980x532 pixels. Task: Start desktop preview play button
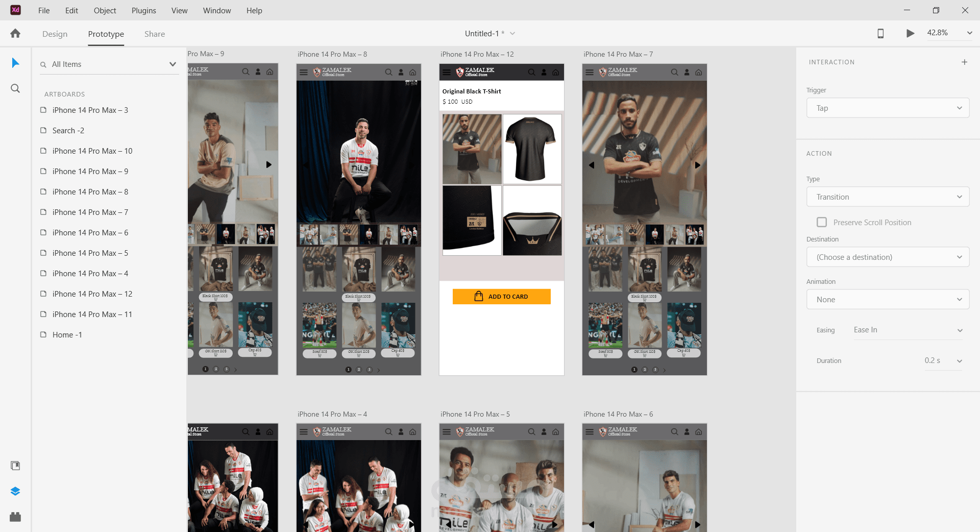coord(910,34)
